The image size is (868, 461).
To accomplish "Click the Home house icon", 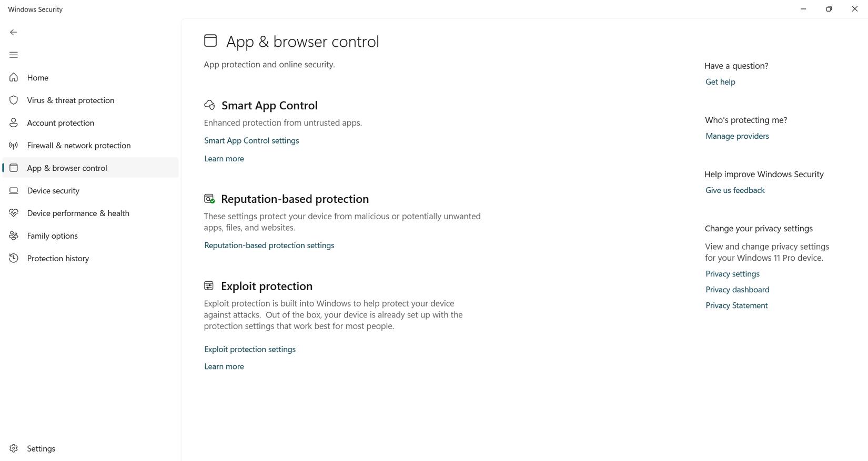I will pyautogui.click(x=14, y=78).
